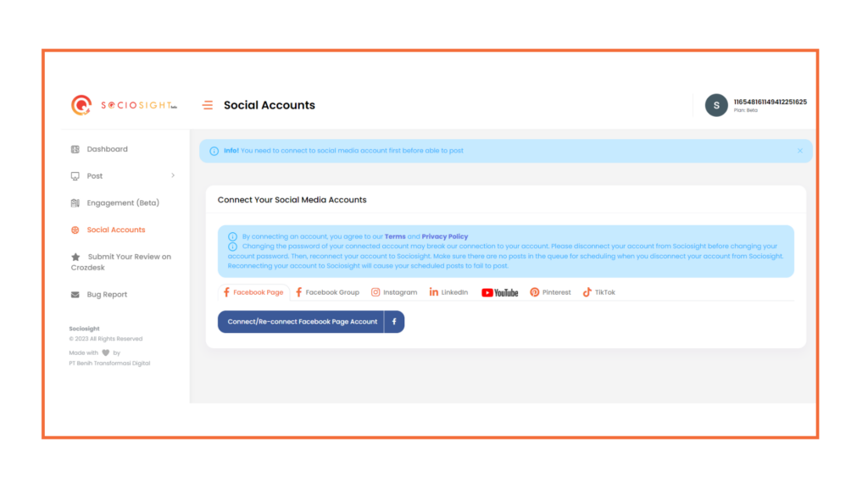Switch to LinkedIn tab

pos(448,292)
